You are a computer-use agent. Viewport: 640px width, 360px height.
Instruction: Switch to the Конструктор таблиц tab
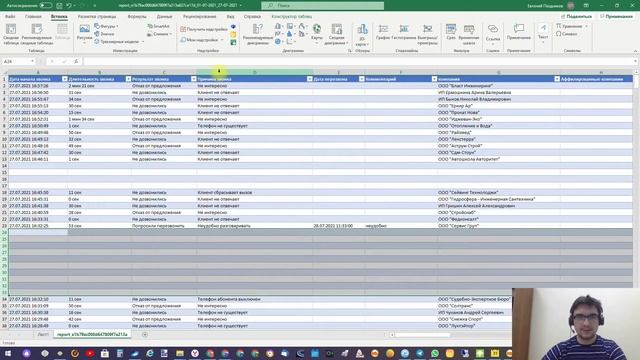(291, 17)
